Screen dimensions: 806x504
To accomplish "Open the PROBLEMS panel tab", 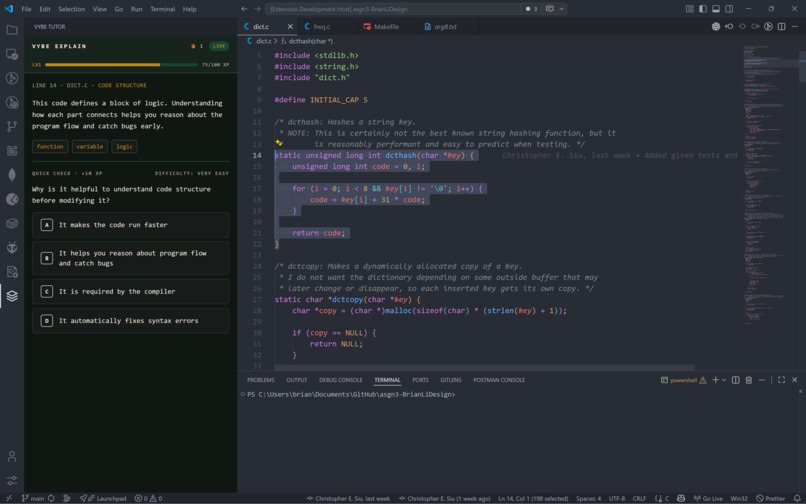I will pyautogui.click(x=261, y=380).
